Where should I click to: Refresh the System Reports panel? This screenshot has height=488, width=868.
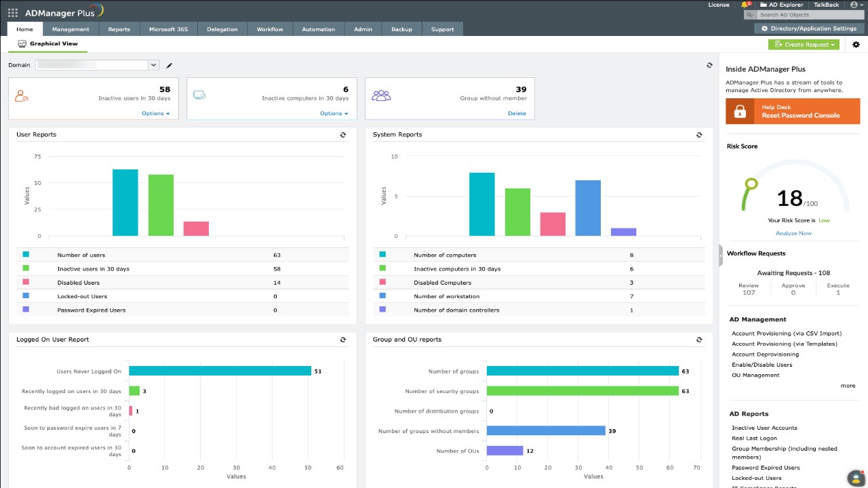coord(699,135)
